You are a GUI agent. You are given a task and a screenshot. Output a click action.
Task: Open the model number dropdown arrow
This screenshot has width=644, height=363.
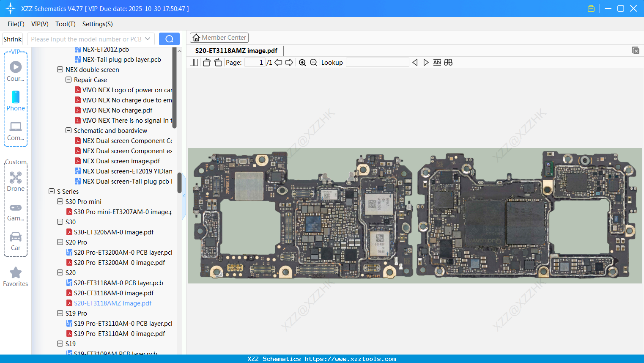click(x=147, y=38)
